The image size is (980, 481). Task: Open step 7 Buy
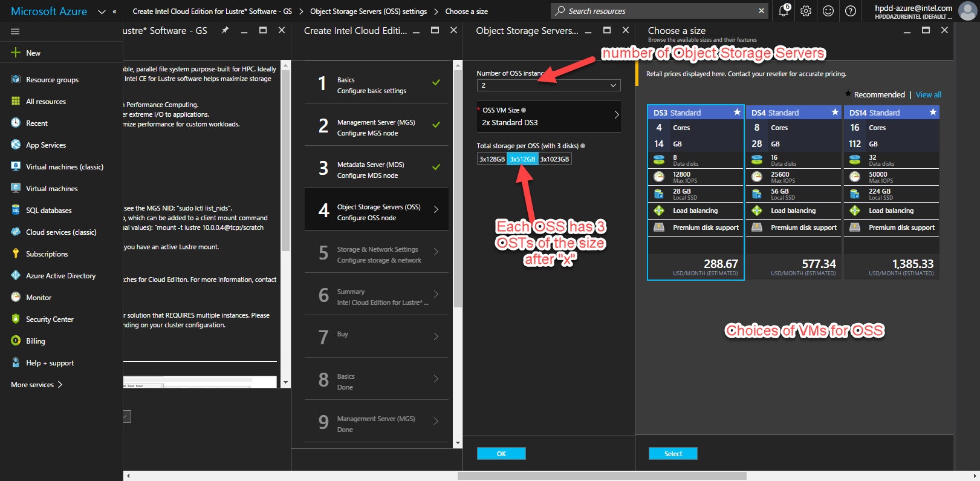tap(377, 336)
